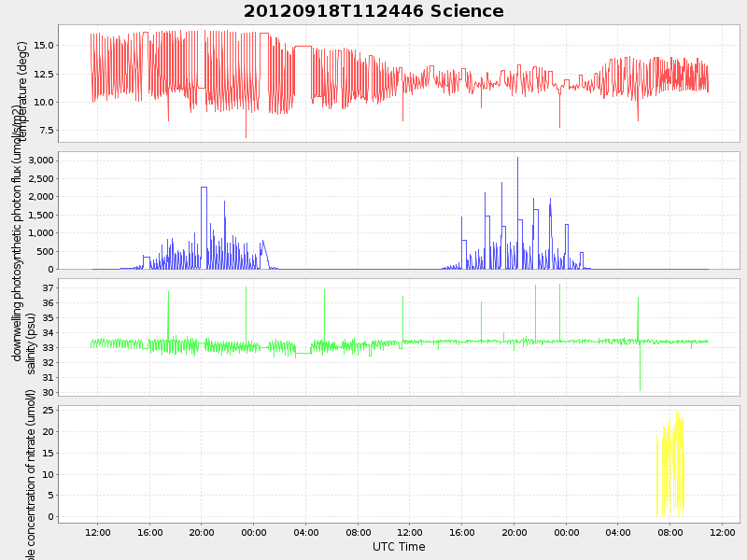Select the 2,000 tick on photon flux axis

click(x=42, y=197)
